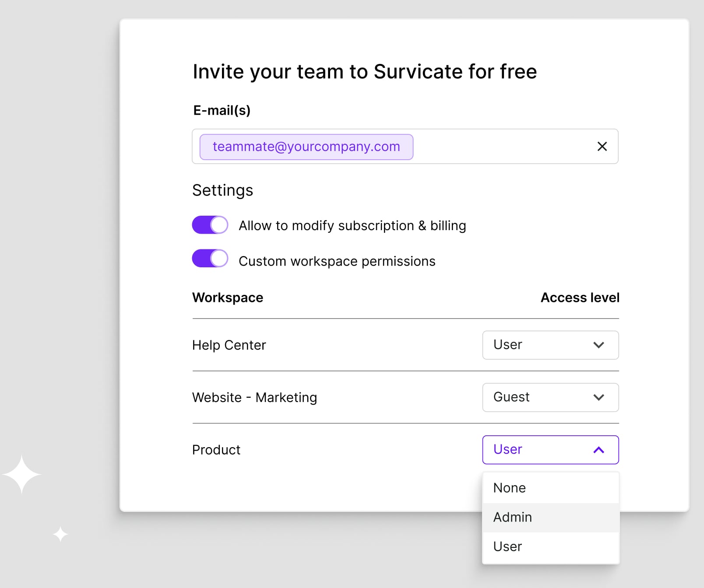Click the Settings section heading
704x588 pixels.
pyautogui.click(x=222, y=190)
